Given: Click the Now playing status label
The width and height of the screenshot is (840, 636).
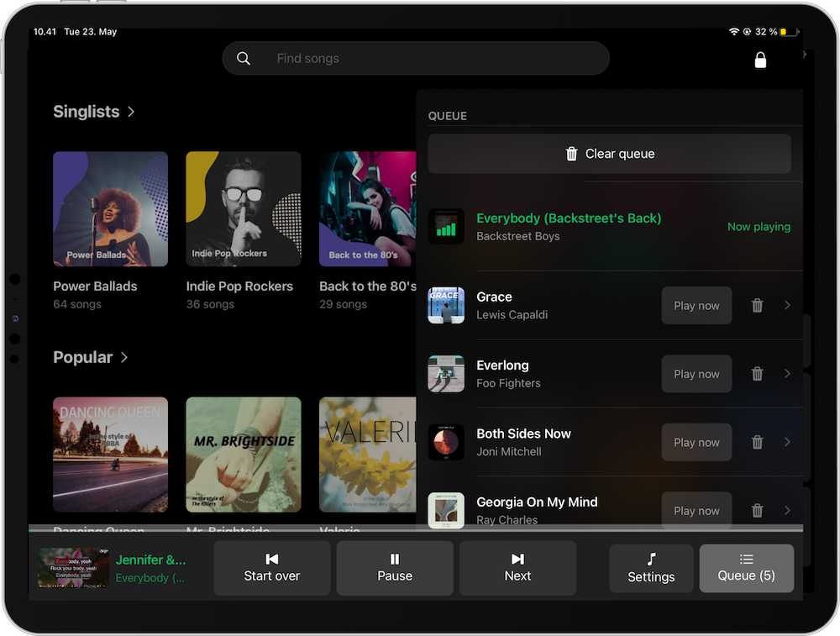Looking at the screenshot, I should pyautogui.click(x=759, y=227).
